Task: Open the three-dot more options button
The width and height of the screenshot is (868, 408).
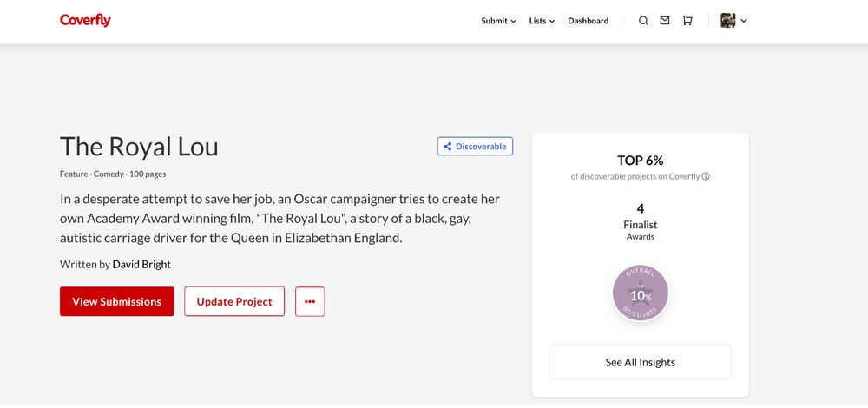Action: click(x=310, y=302)
